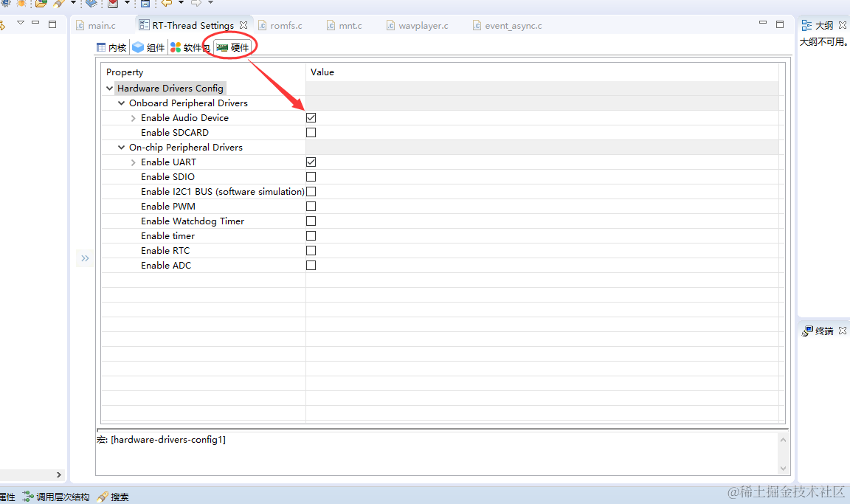The width and height of the screenshot is (850, 504).
Task: Check the Enable ADC checkbox
Action: (x=311, y=265)
